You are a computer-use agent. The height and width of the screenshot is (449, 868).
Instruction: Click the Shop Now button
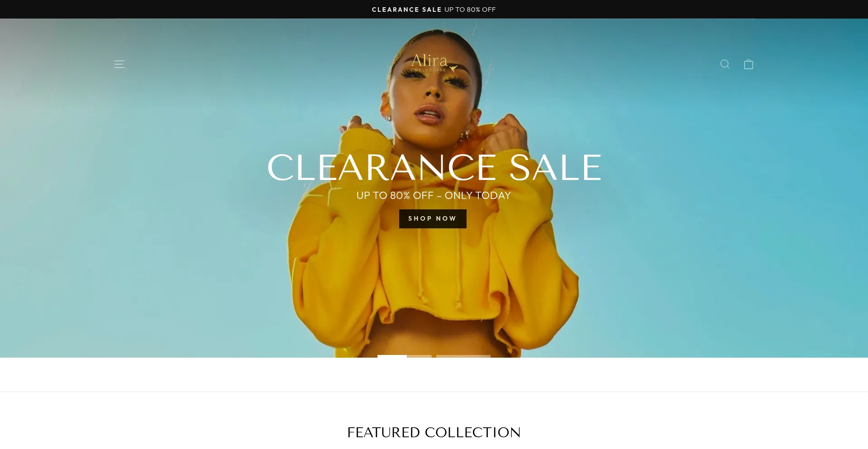(x=433, y=219)
